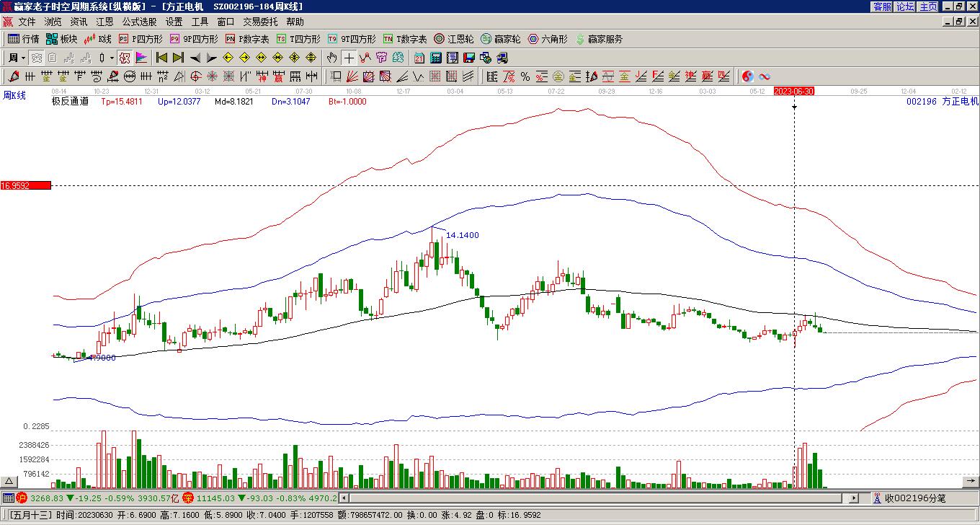
Task: Click the 002196 方正电机 stock label
Action: 943,102
